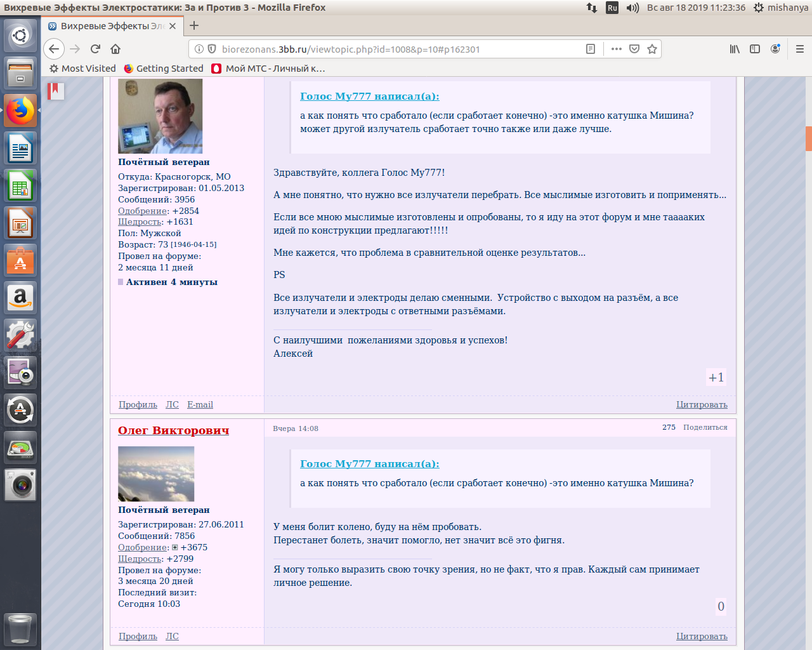
Task: Open disk usage analyzer from dock
Action: click(20, 448)
